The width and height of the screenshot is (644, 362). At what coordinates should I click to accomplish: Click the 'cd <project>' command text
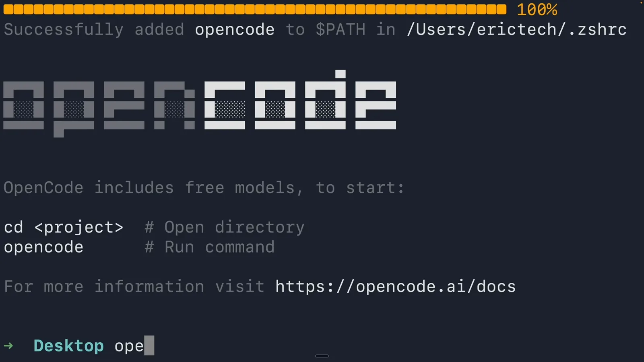point(64,228)
